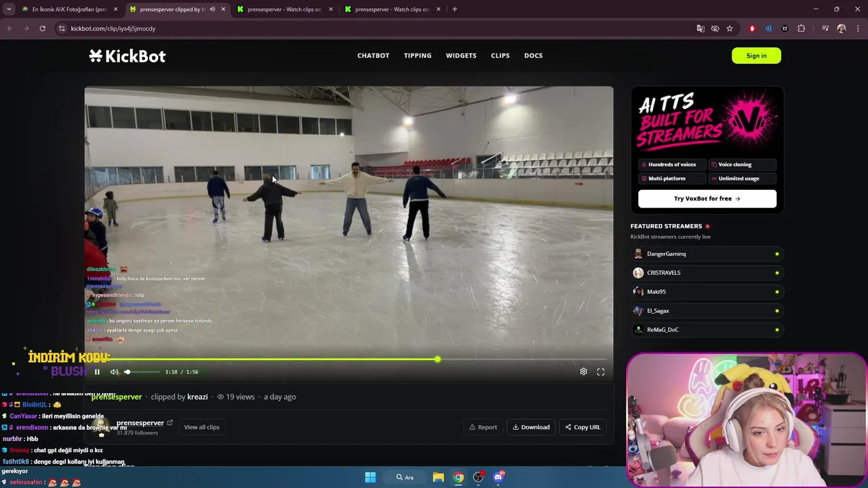Open the OBS icon in taskbar
The height and width of the screenshot is (488, 868).
479,477
